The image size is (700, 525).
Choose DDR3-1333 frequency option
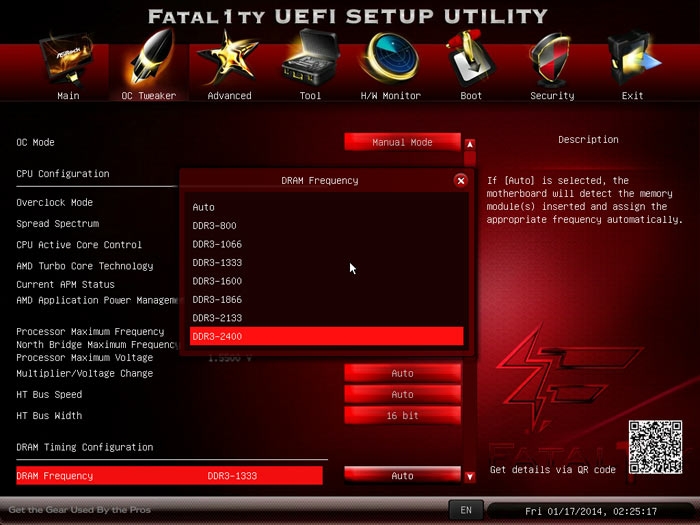(x=326, y=262)
